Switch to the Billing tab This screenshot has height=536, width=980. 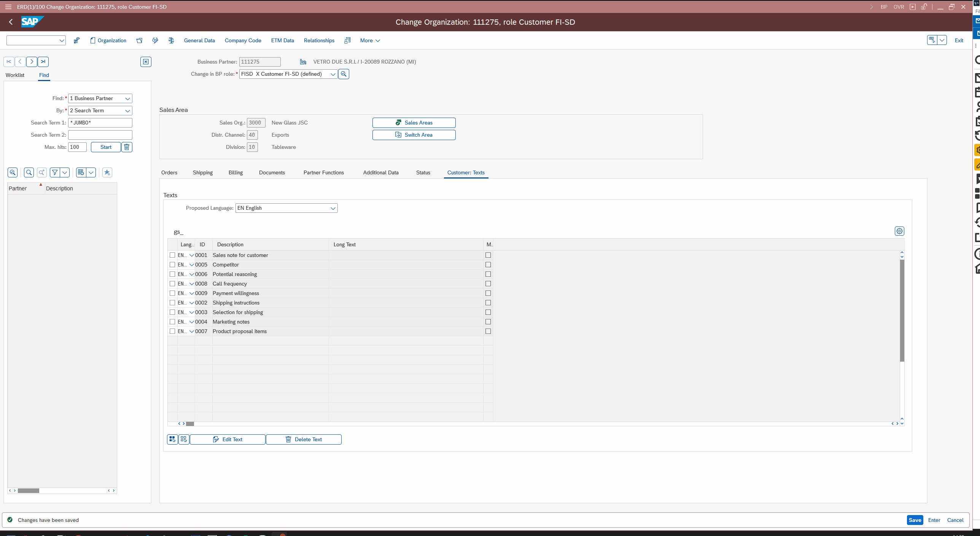click(235, 172)
